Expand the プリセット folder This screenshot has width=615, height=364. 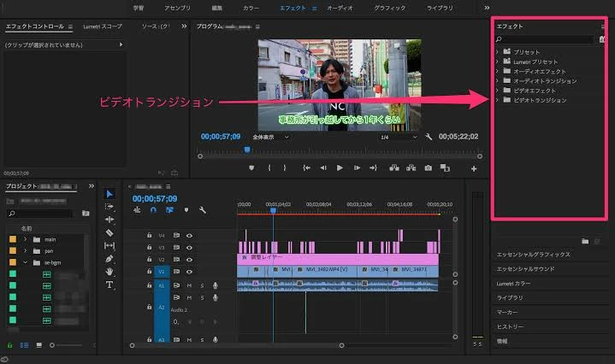point(497,52)
